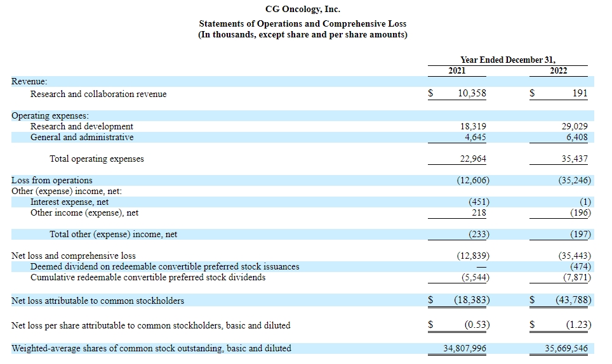Select total other value (197)
This screenshot has height=364, width=612.
pos(580,234)
